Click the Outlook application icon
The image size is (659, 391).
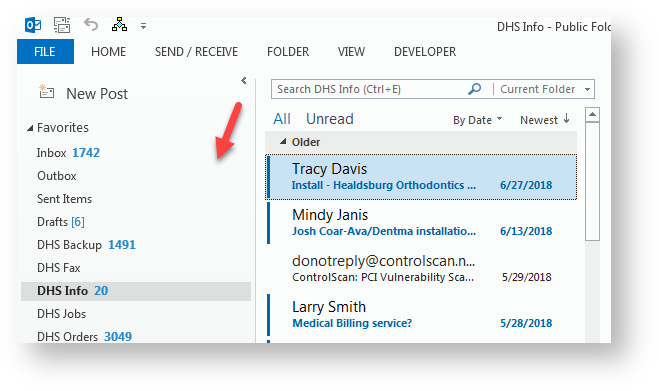pyautogui.click(x=33, y=25)
